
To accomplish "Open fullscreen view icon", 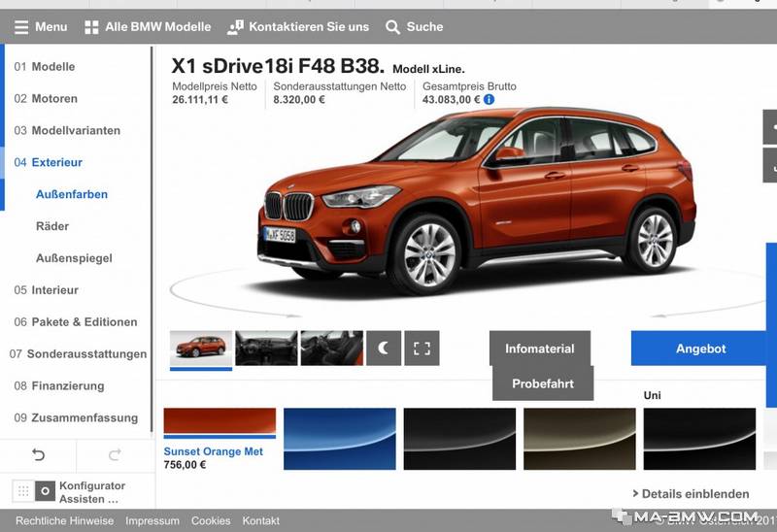I will [x=422, y=349].
